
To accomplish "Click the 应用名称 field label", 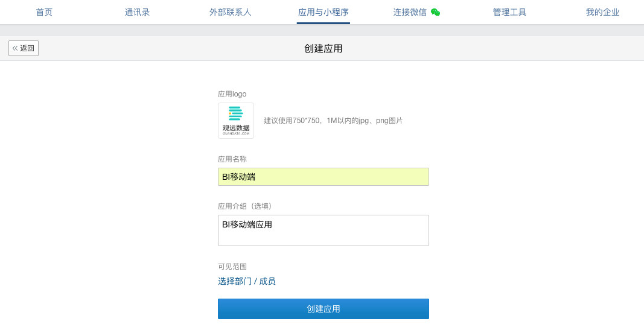I will [232, 159].
